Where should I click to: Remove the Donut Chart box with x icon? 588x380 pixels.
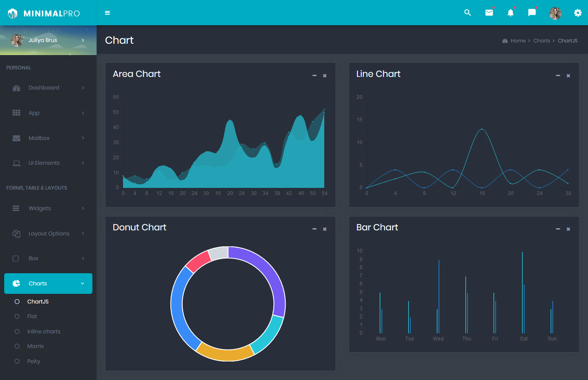(x=325, y=229)
